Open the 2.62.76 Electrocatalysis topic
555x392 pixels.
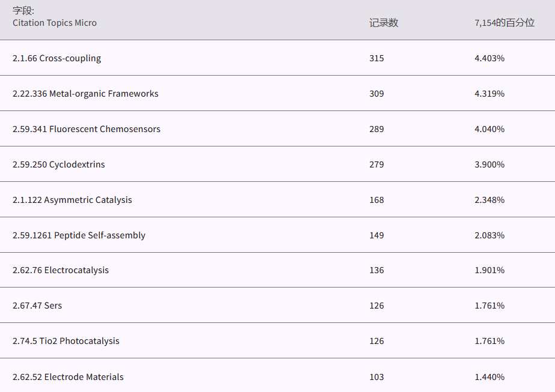tap(61, 270)
